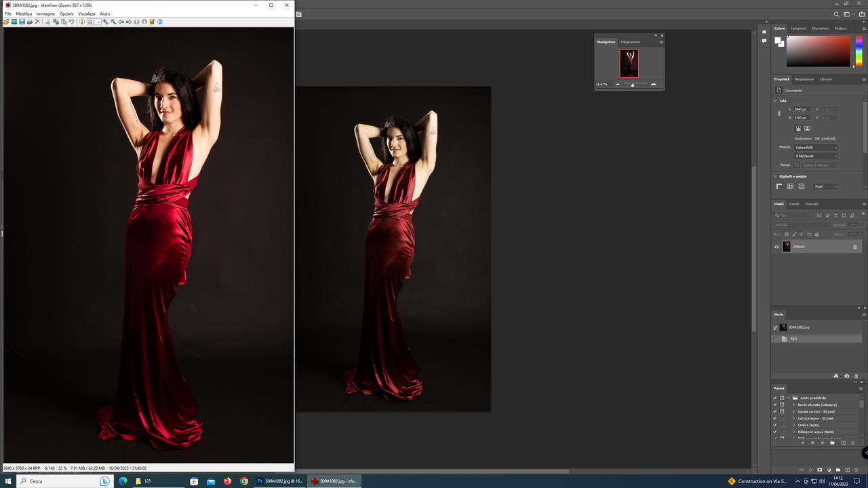The height and width of the screenshot is (488, 868).
Task: Click the Copy icon in IrfanView toolbar
Action: tap(56, 22)
